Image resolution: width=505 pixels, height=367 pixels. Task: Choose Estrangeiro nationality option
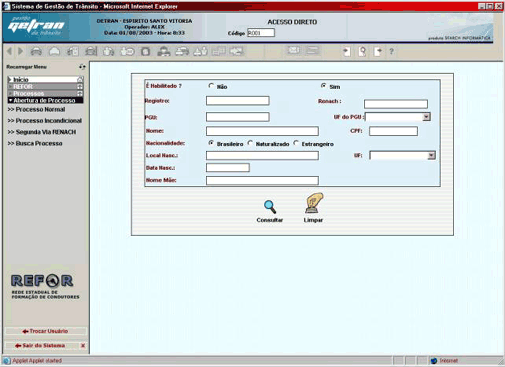pos(296,143)
